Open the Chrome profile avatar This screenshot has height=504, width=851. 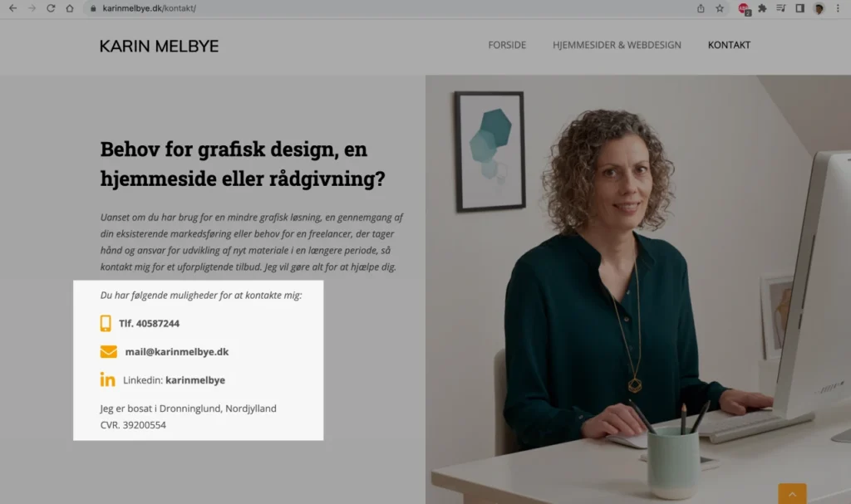[x=819, y=8]
